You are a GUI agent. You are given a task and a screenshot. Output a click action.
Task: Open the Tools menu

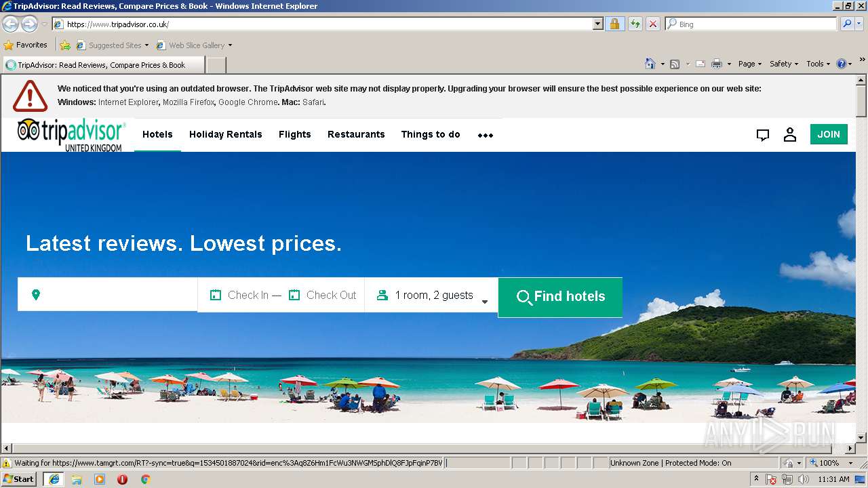pyautogui.click(x=818, y=64)
